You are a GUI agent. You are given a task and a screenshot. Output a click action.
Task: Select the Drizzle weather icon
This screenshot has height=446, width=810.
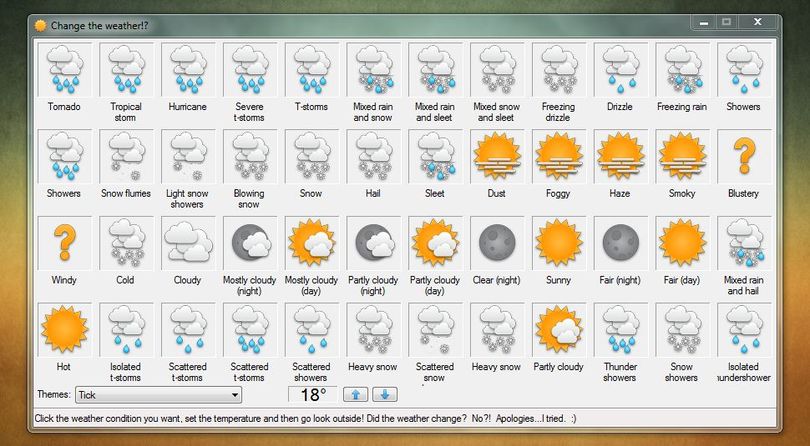coord(620,70)
